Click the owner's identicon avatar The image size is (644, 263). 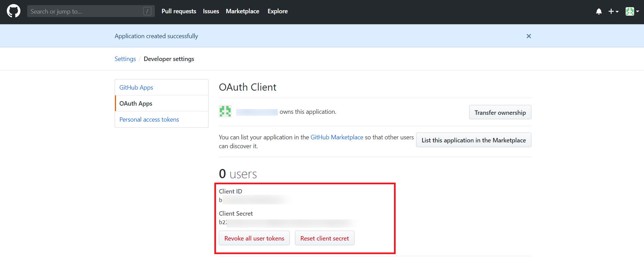point(225,111)
